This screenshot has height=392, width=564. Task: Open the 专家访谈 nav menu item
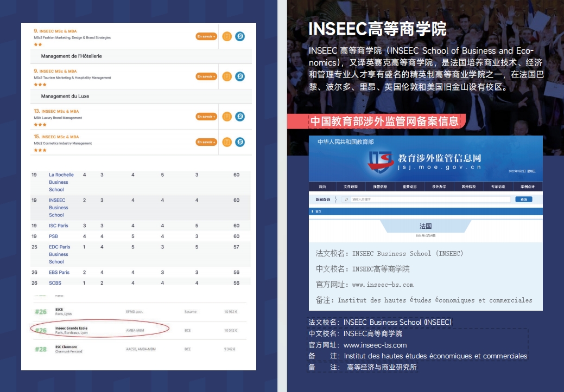point(498,187)
